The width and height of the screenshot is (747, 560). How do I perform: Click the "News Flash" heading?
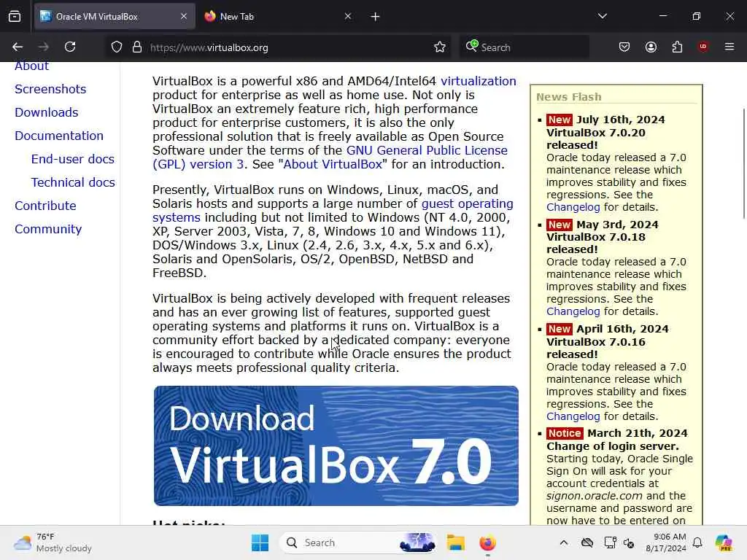569,97
